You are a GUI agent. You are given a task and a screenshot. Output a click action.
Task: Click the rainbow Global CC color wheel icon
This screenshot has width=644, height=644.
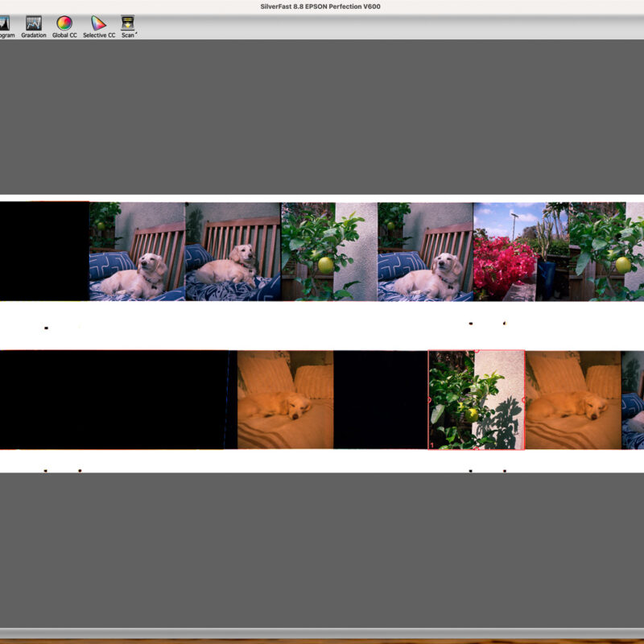coord(64,22)
